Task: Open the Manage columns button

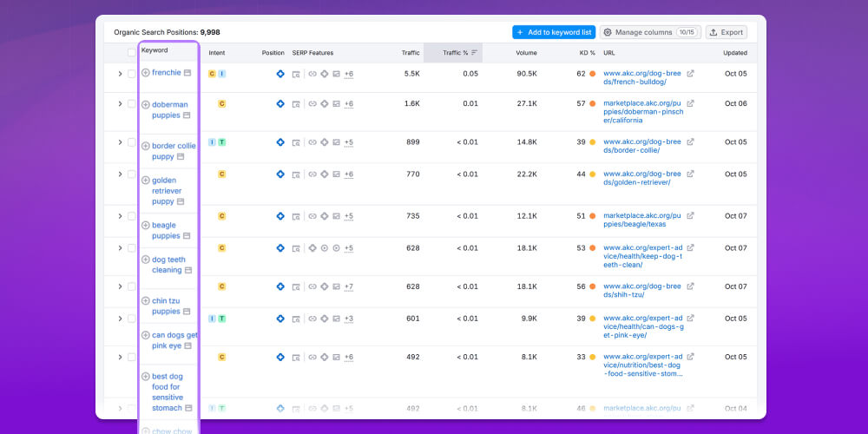Action: click(650, 32)
